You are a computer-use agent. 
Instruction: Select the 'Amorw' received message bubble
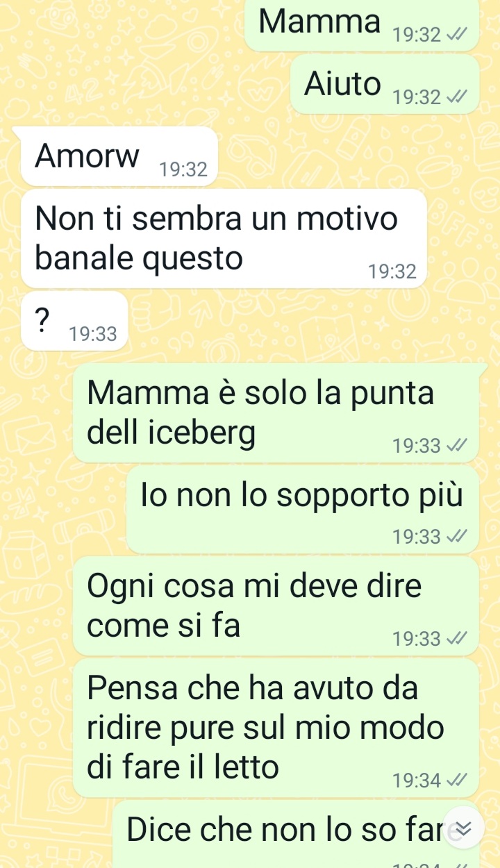point(116,156)
